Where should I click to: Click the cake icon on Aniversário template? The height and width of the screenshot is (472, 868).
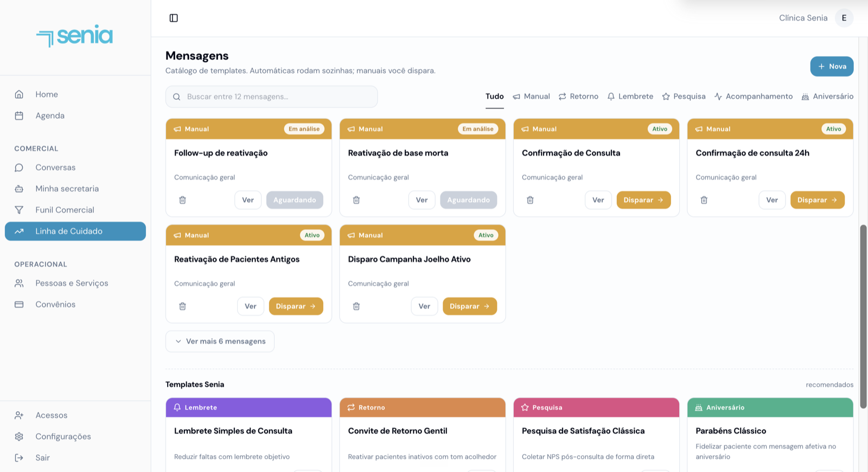tap(699, 407)
